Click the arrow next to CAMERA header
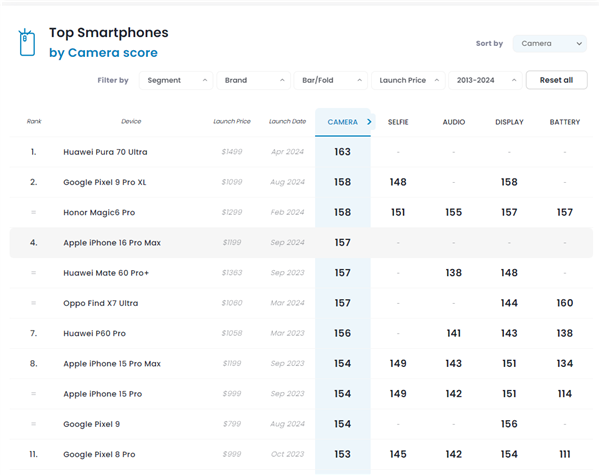Viewport: 600px width, 475px height. coord(369,122)
